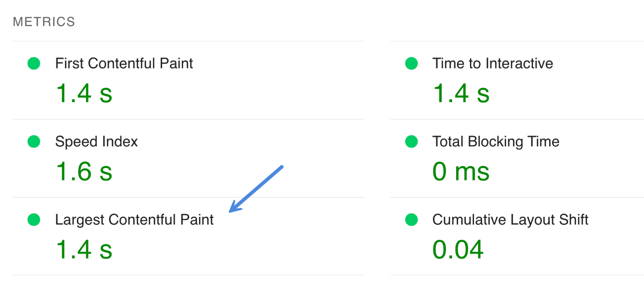Click the Total Blocking Time green indicator

pyautogui.click(x=410, y=141)
